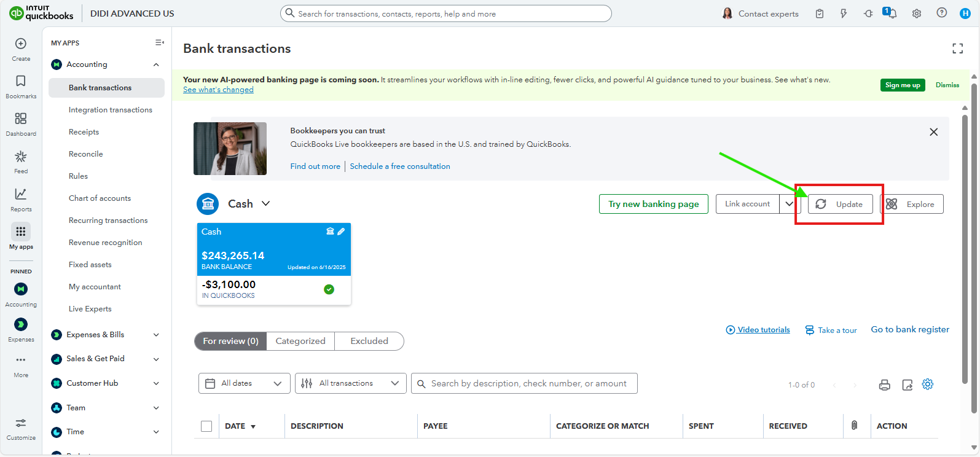Tick the select-all transactions checkbox
980x457 pixels.
tap(206, 426)
